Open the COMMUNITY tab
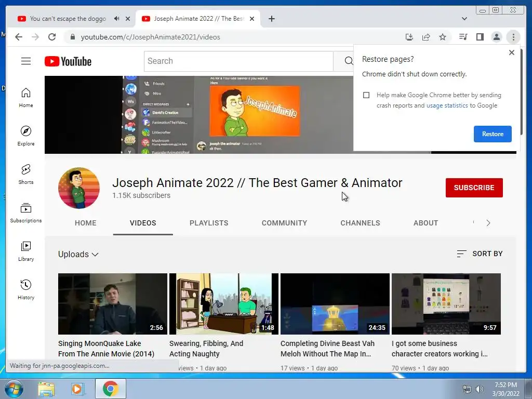Image resolution: width=532 pixels, height=399 pixels. [x=284, y=223]
